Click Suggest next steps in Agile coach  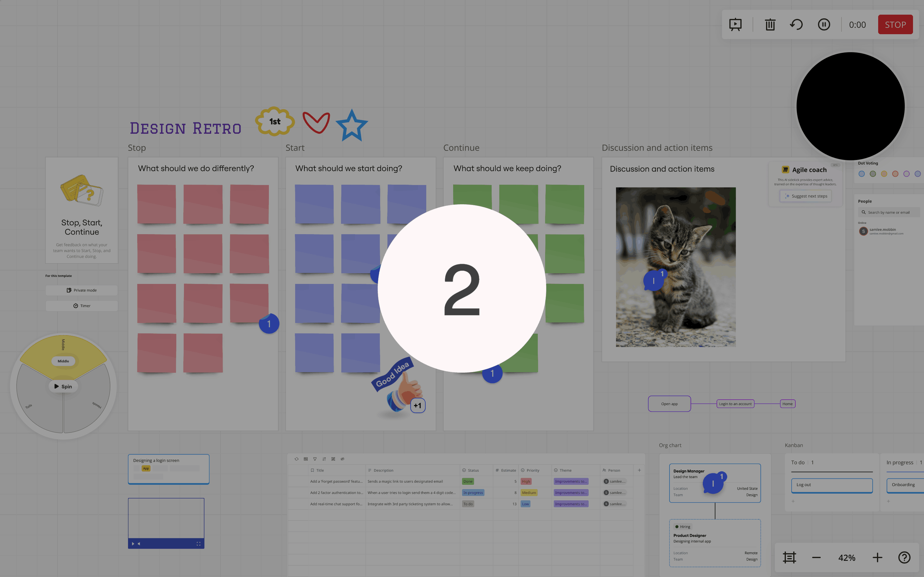806,196
